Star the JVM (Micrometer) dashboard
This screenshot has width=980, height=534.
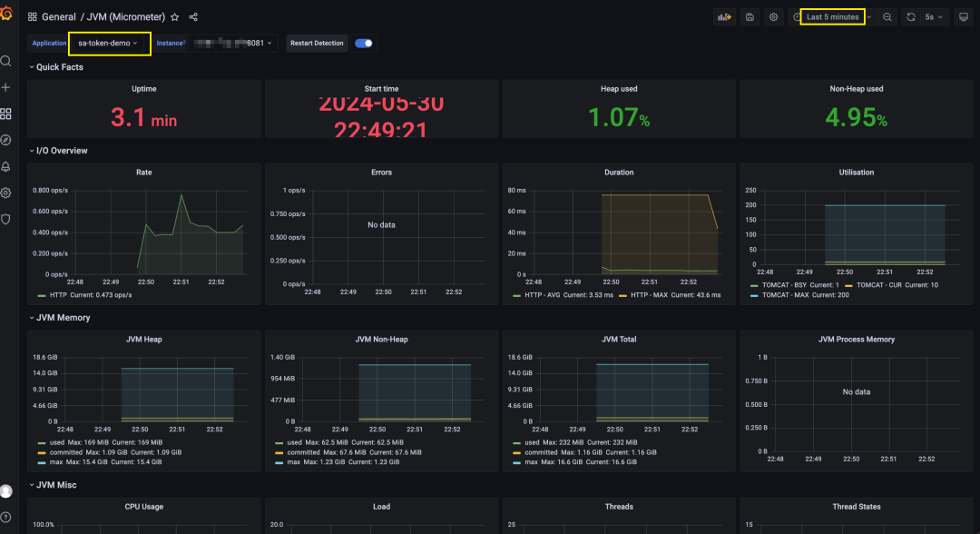click(x=175, y=17)
